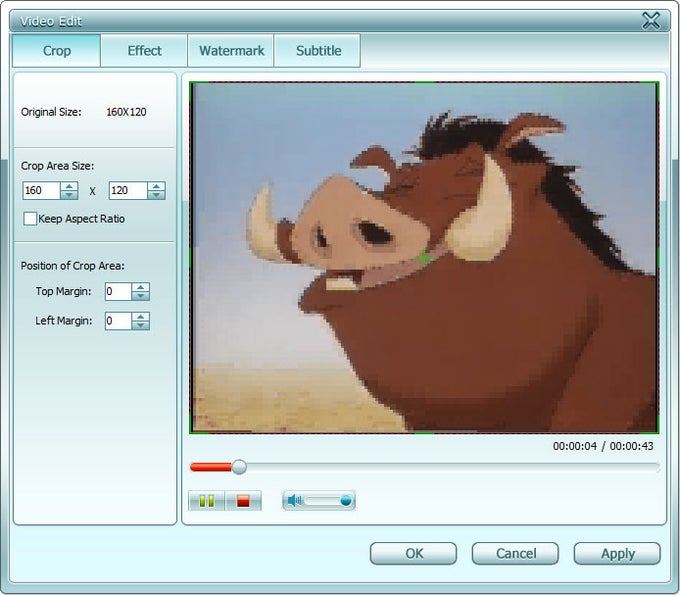680x595 pixels.
Task: Confirm edits with the OK button
Action: 413,553
